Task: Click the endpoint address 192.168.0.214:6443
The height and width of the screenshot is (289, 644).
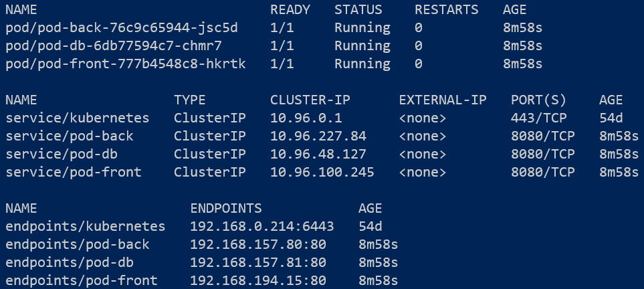Action: 262,226
